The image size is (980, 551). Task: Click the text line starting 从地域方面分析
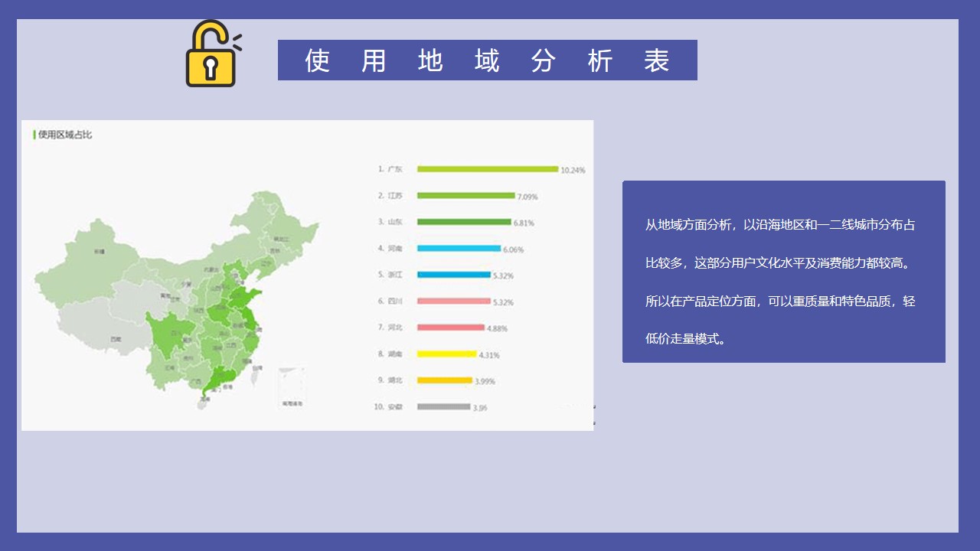tap(780, 225)
